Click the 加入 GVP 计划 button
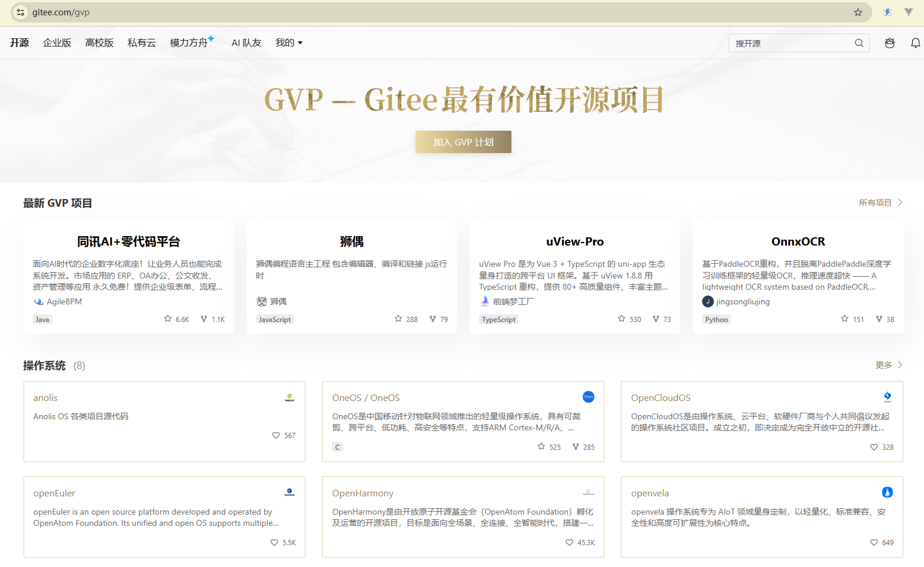Image resolution: width=924 pixels, height=567 pixels. [x=463, y=142]
